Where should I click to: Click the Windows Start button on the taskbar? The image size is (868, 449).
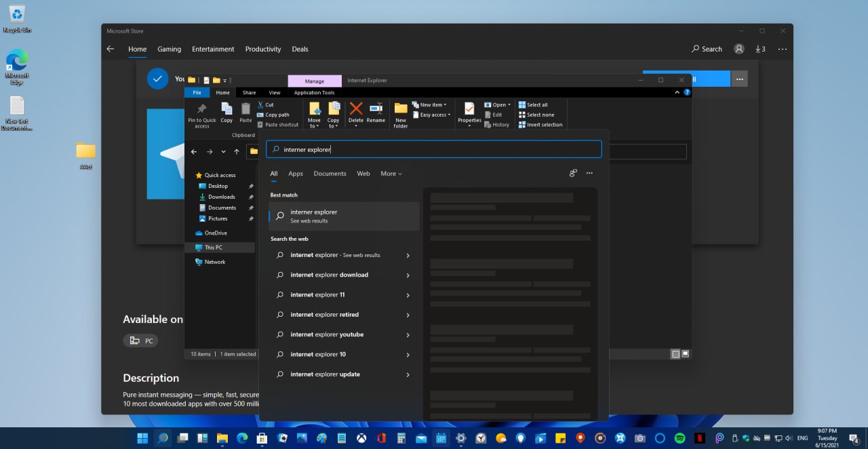click(143, 438)
